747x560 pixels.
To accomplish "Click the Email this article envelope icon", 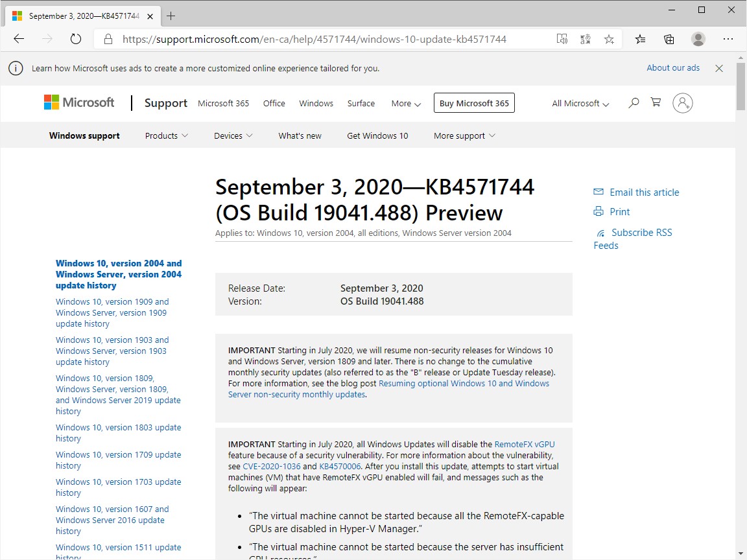I will tap(599, 191).
